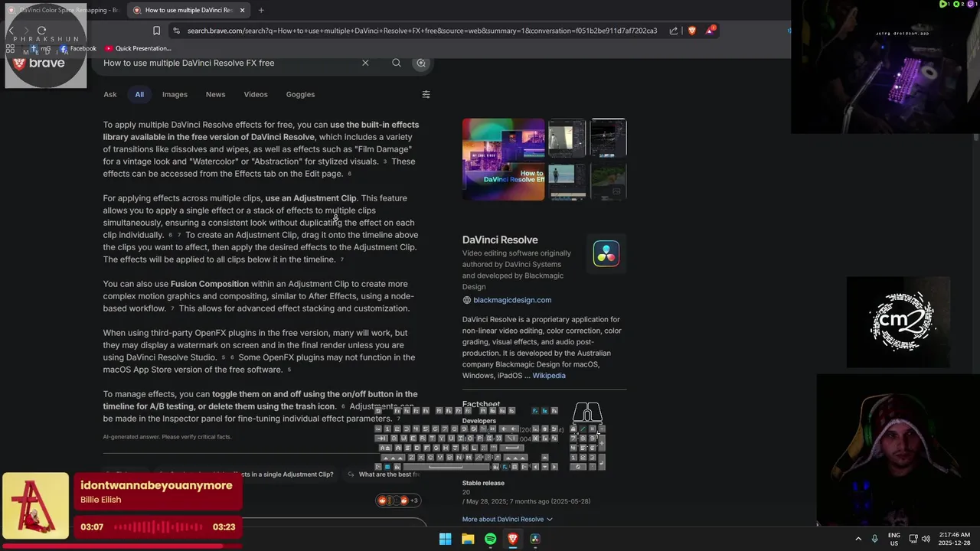Click the DaVinci Resolve logo in info panel
Viewport: 980px width, 551px height.
coord(606,253)
